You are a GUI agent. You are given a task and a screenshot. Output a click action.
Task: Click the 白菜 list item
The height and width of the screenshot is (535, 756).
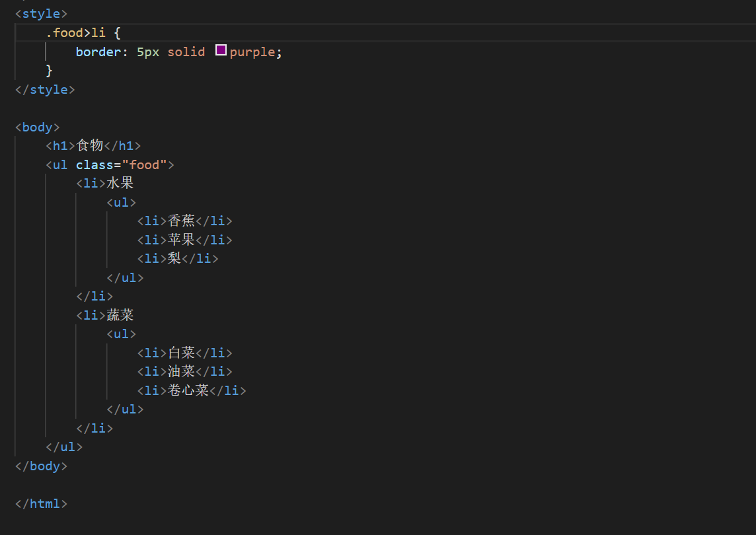coord(181,352)
